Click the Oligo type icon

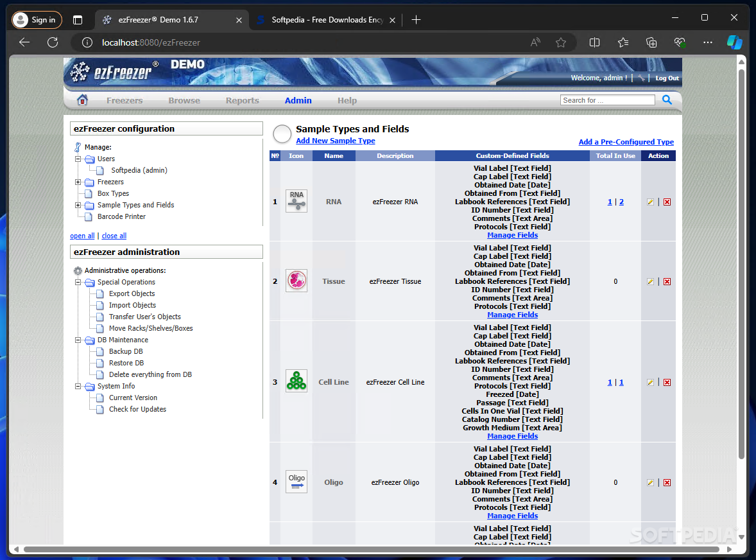pyautogui.click(x=296, y=482)
